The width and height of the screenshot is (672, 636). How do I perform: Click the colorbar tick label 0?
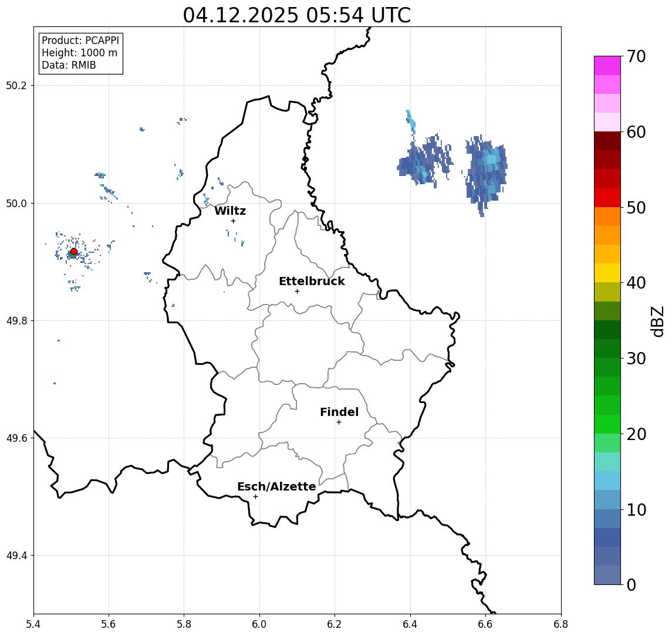click(x=632, y=584)
